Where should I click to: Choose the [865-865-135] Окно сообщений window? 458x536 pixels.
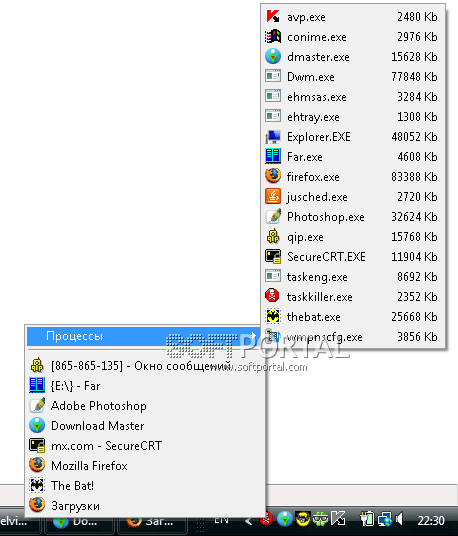pyautogui.click(x=146, y=366)
